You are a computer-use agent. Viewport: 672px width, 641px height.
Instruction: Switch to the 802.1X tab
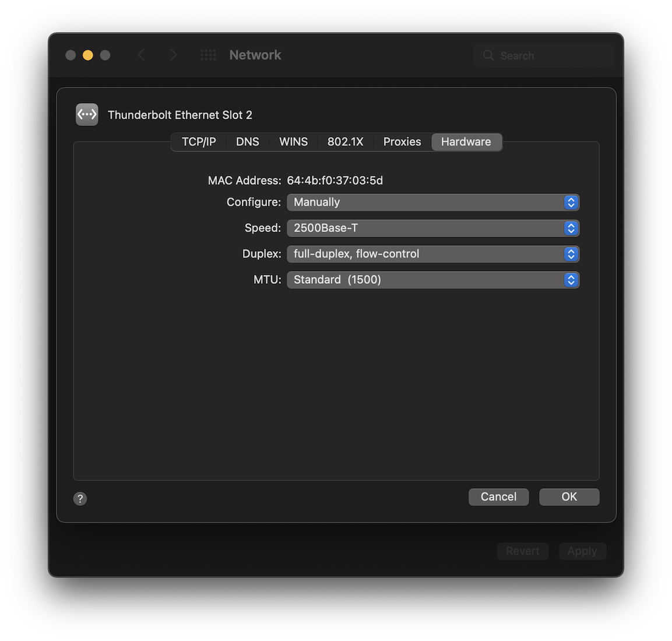346,142
